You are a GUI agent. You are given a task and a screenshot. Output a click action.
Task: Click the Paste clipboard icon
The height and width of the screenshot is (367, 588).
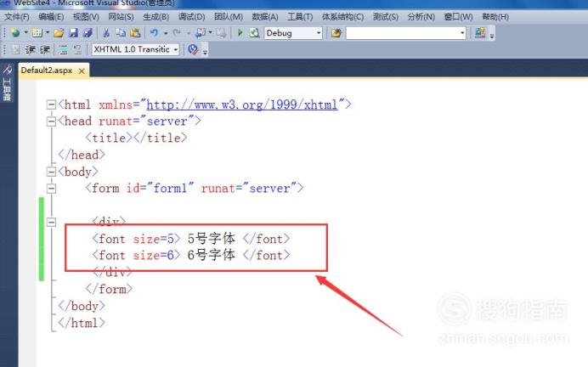coord(135,33)
